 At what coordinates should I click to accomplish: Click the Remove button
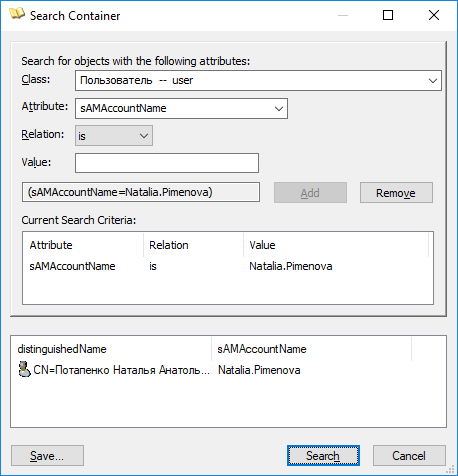click(396, 193)
